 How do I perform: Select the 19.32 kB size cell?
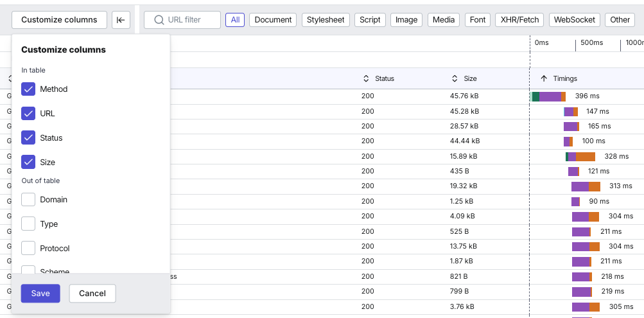click(464, 186)
